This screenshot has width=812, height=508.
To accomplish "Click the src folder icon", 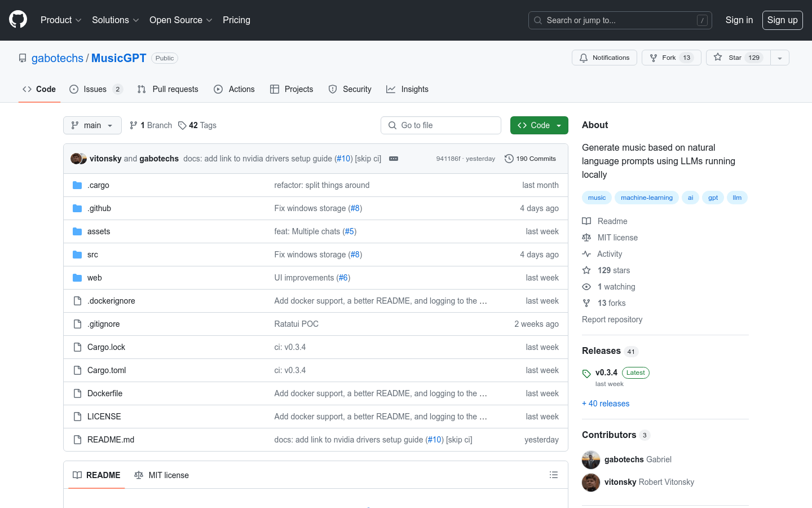I will click(77, 255).
